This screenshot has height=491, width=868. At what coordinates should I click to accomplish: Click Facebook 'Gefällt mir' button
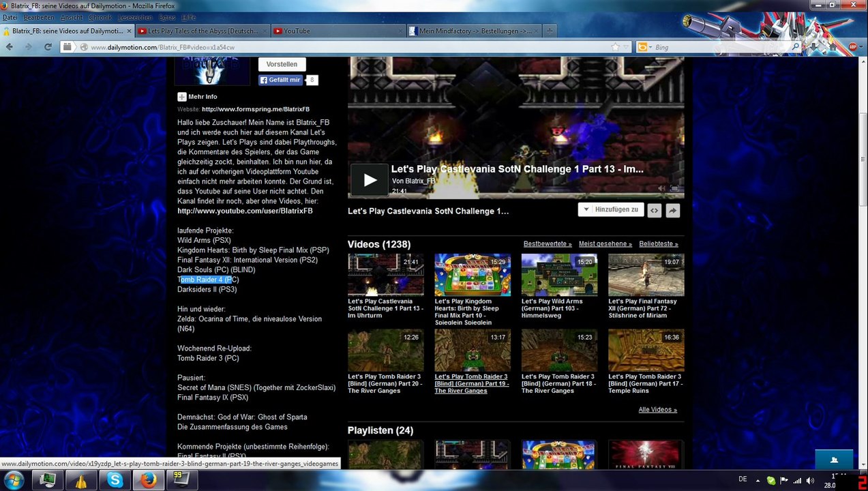[281, 80]
